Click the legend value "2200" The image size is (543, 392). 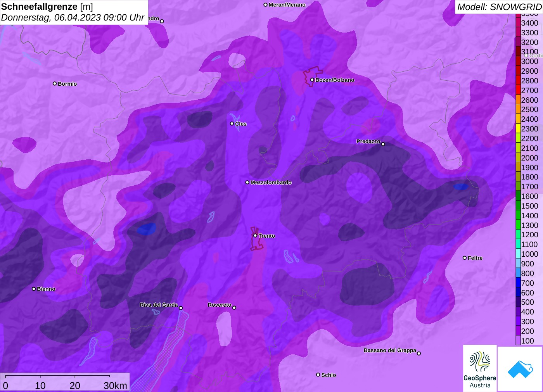pos(530,138)
